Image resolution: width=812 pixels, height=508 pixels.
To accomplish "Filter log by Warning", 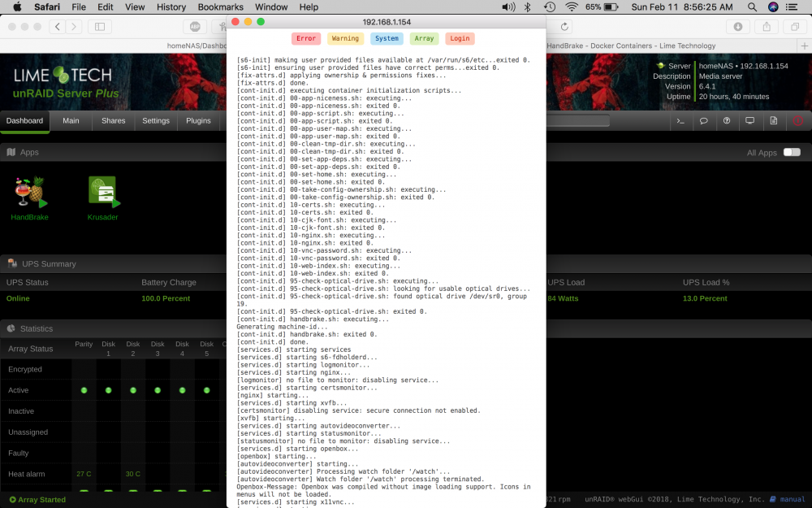I will (345, 38).
